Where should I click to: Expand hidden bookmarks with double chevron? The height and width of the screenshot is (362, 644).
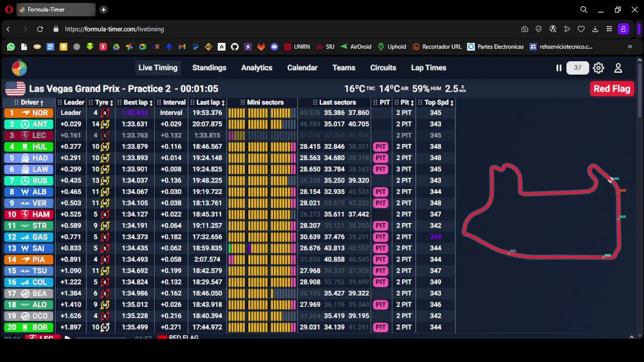click(x=629, y=47)
